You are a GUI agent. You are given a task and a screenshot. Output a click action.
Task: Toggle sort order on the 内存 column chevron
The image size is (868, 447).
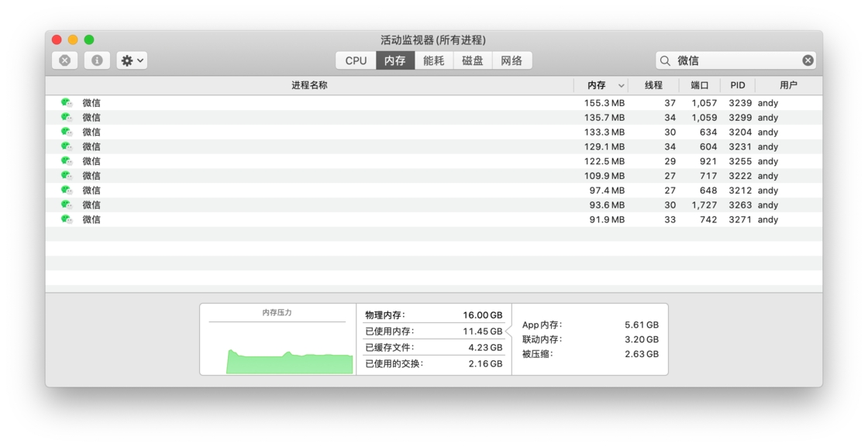(x=621, y=86)
